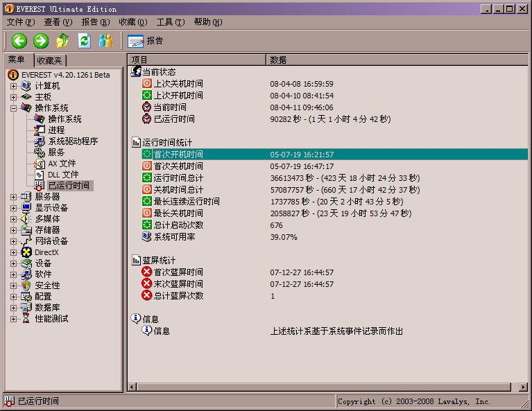Image resolution: width=532 pixels, height=411 pixels.
Task: Click the horizontal scrollbar right arrow
Action: coord(524,387)
